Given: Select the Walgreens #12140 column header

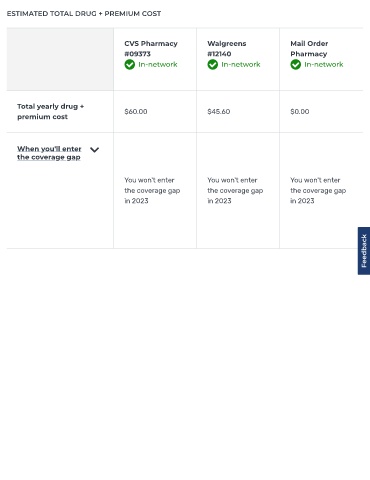Looking at the screenshot, I should pos(227,49).
